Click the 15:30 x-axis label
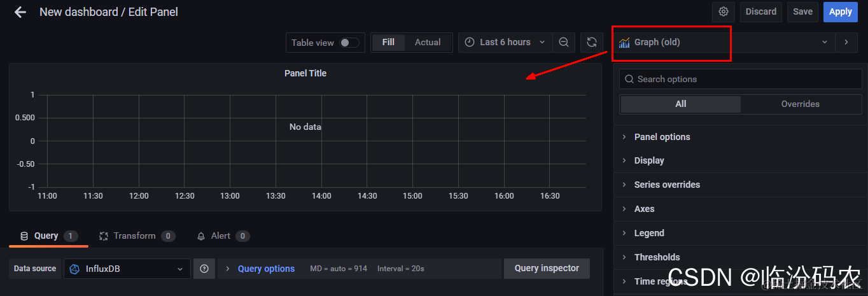The height and width of the screenshot is (296, 868). tap(458, 196)
